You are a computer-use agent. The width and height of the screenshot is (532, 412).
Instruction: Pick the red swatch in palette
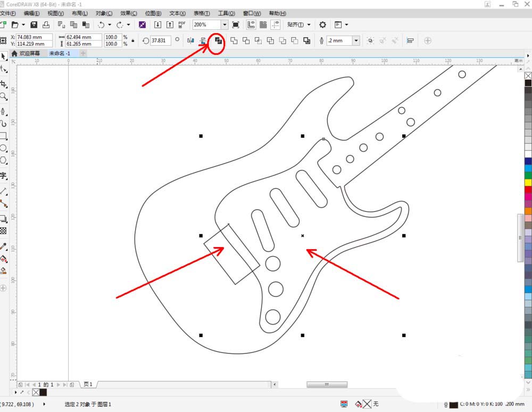coord(528,189)
